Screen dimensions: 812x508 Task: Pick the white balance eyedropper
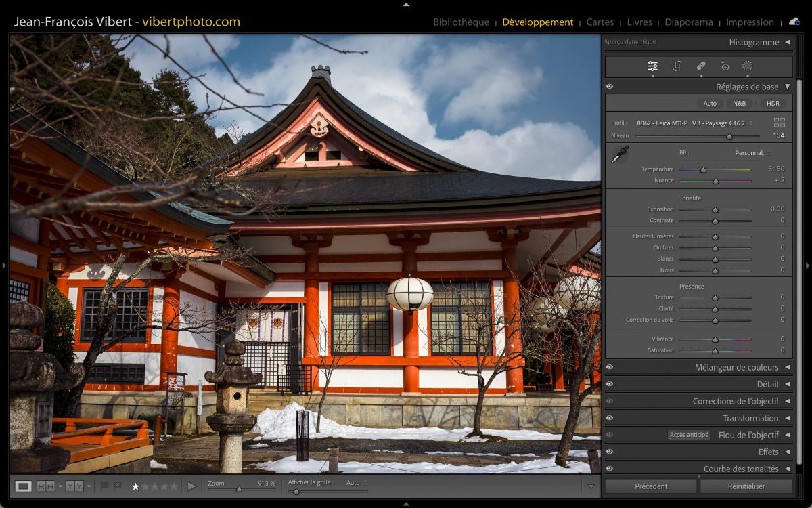pos(619,154)
